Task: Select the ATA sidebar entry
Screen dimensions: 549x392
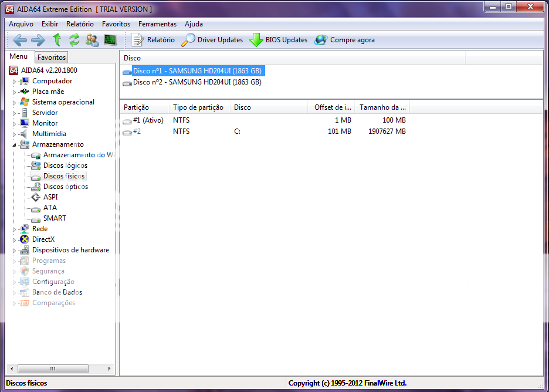Action: click(x=50, y=207)
